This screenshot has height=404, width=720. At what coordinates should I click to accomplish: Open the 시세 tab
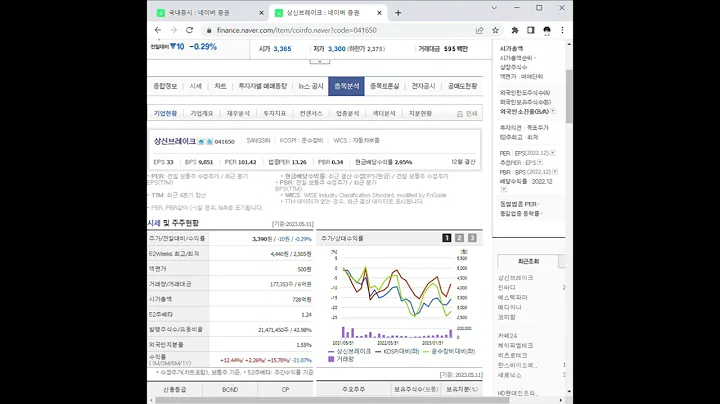[196, 86]
